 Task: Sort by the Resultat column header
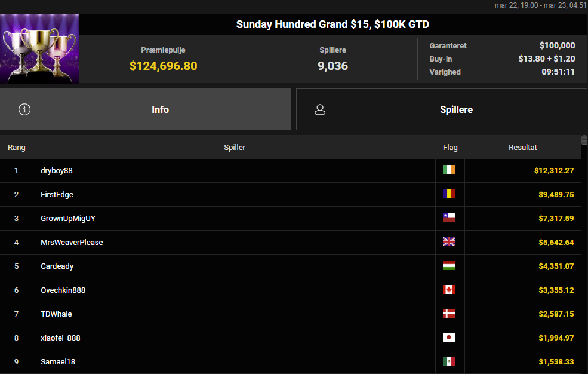523,147
